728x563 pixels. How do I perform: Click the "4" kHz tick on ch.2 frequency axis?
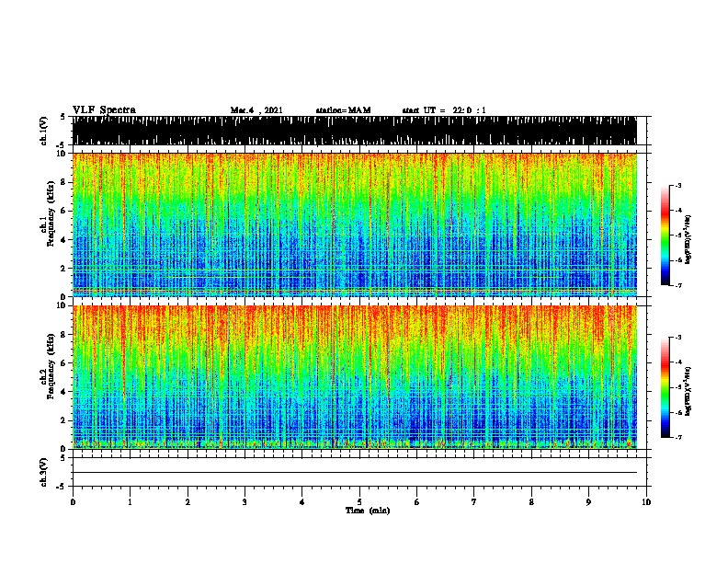[64, 392]
